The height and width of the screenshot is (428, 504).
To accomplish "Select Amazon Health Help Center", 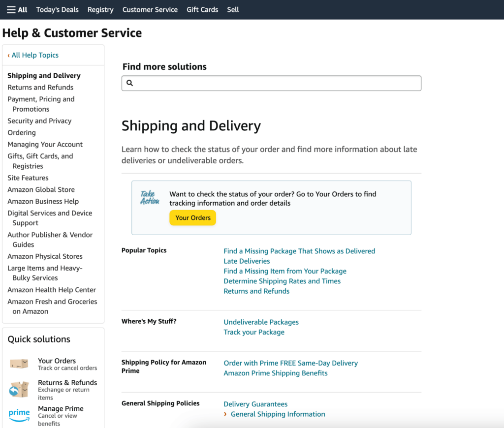I will (52, 290).
